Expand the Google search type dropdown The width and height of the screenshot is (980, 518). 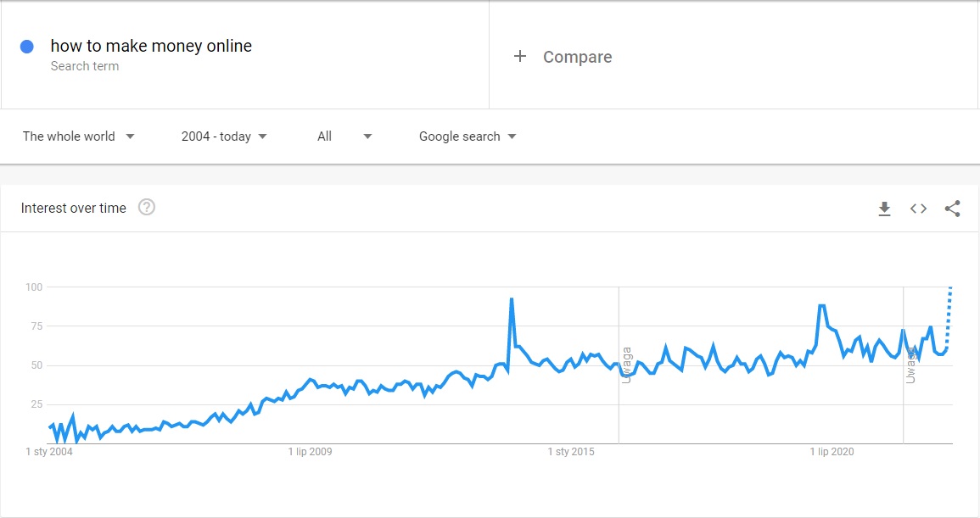click(x=468, y=136)
